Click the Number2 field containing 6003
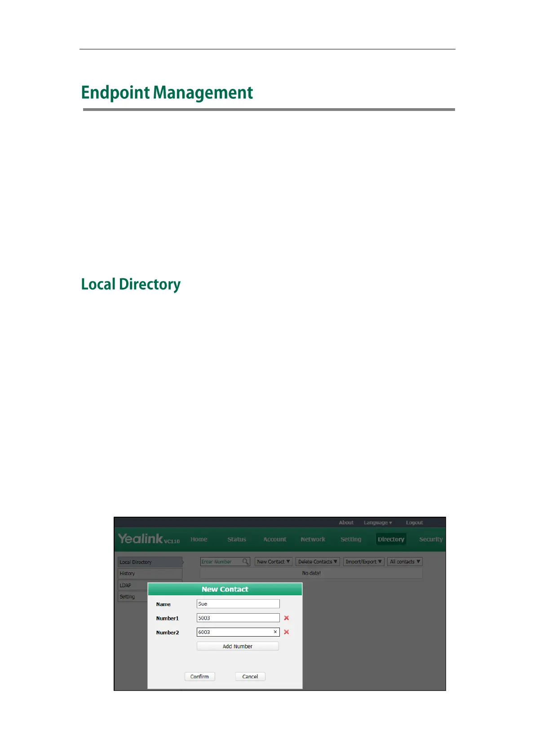The width and height of the screenshot is (535, 756). [238, 632]
